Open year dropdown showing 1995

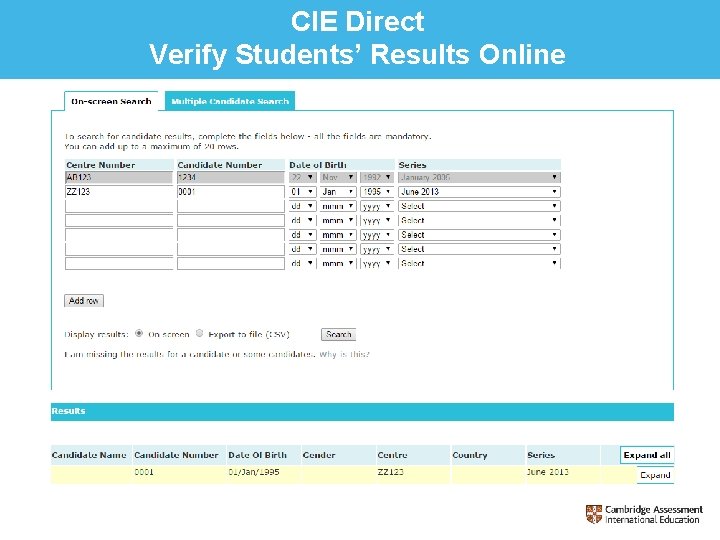(x=377, y=191)
